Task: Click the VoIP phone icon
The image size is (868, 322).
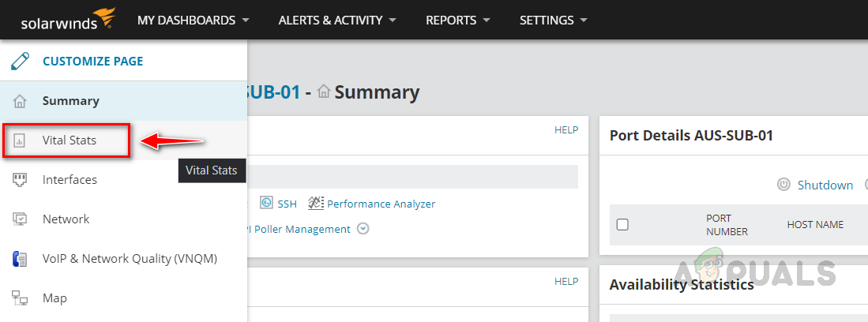Action: [x=21, y=259]
